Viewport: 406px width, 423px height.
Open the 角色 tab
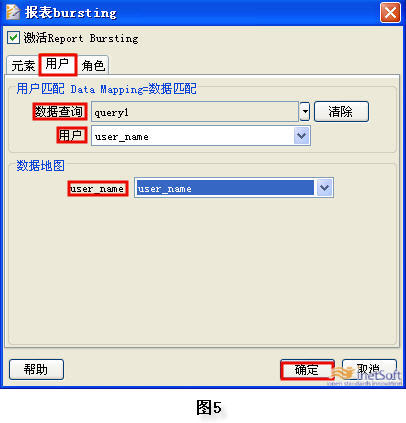pos(93,65)
